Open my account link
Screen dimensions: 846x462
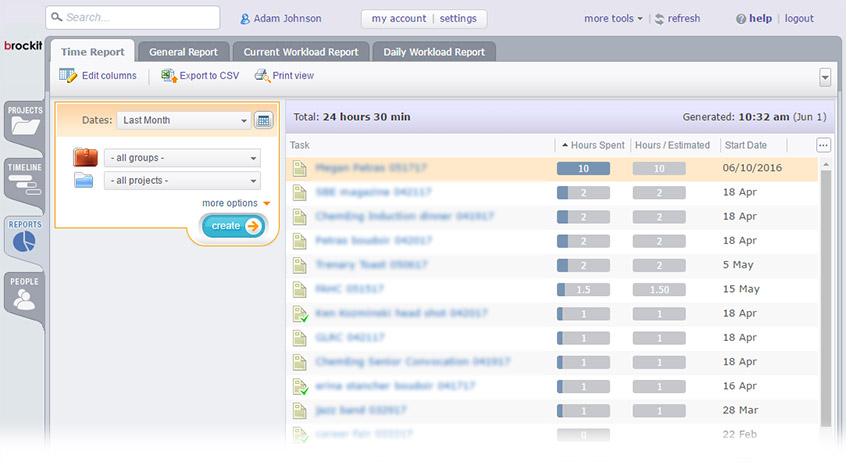399,18
